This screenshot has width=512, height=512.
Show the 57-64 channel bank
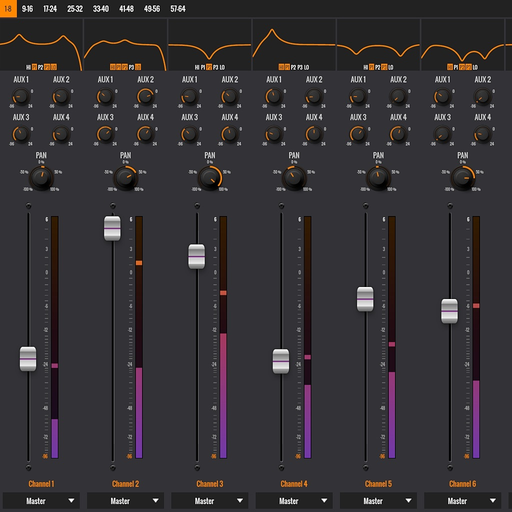click(178, 8)
